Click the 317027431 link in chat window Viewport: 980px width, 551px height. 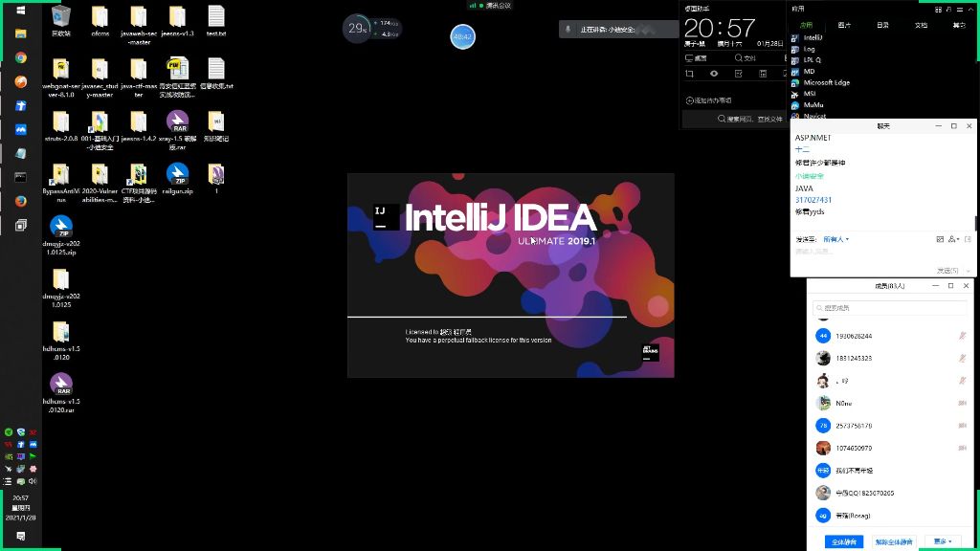tap(813, 200)
